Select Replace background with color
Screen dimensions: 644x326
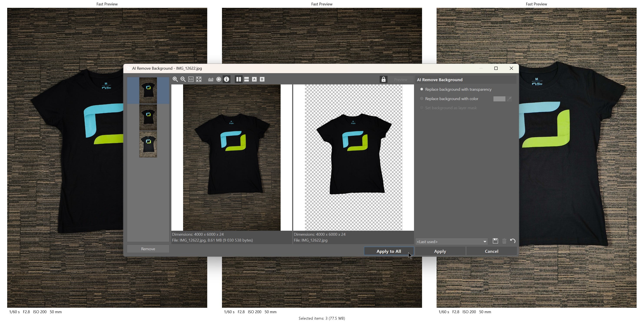pos(422,99)
